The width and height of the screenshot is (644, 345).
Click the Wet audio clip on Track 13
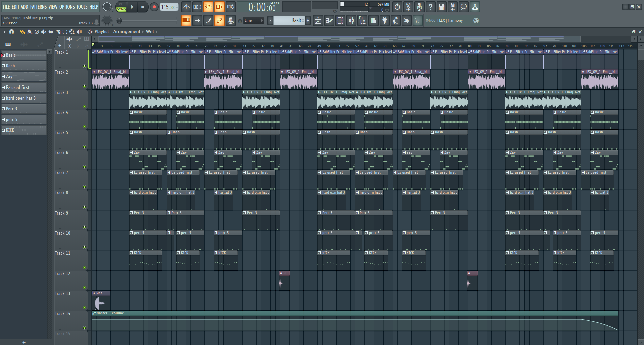(x=101, y=301)
